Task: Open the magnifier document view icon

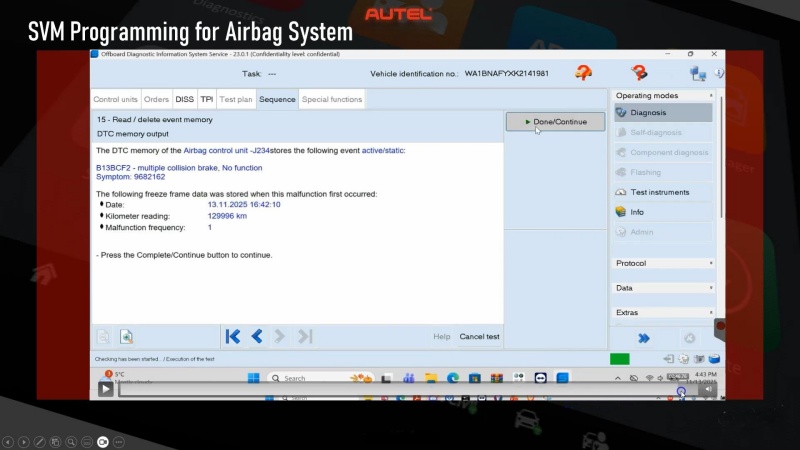Action: pos(127,337)
